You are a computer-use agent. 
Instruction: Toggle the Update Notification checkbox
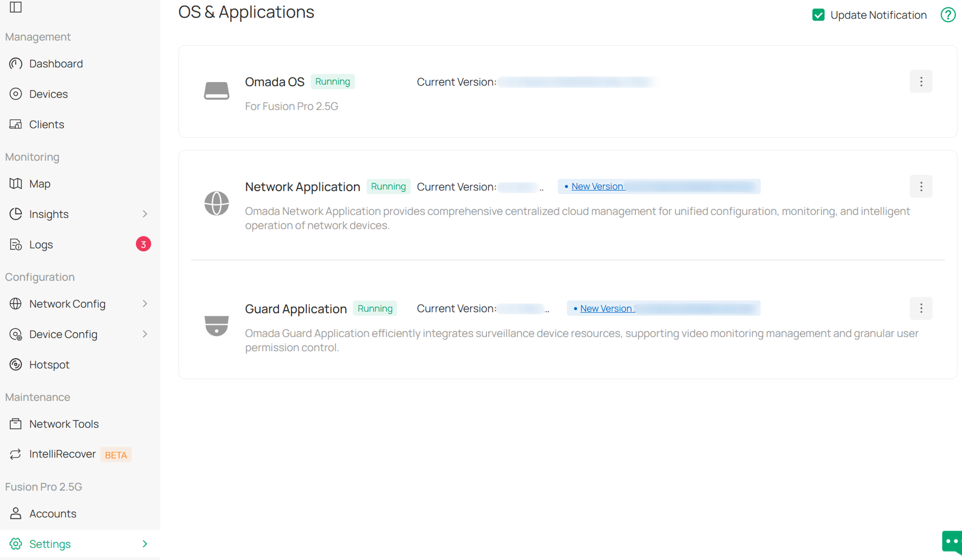(819, 15)
